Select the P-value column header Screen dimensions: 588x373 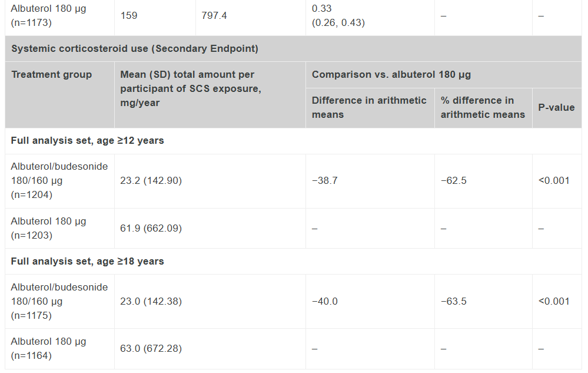click(x=557, y=108)
